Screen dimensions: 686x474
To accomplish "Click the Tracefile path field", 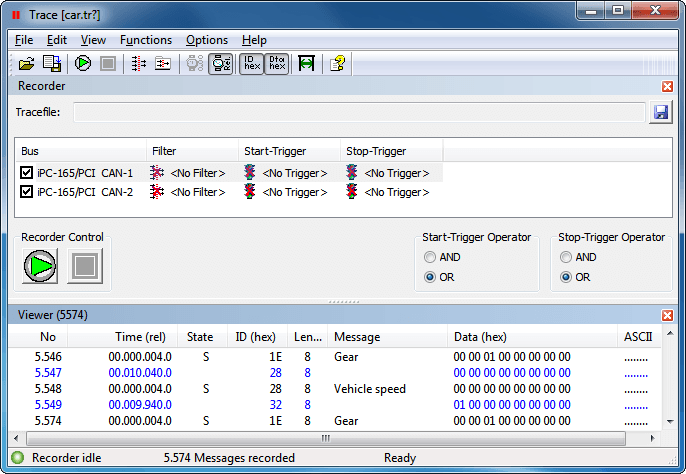I will 359,112.
